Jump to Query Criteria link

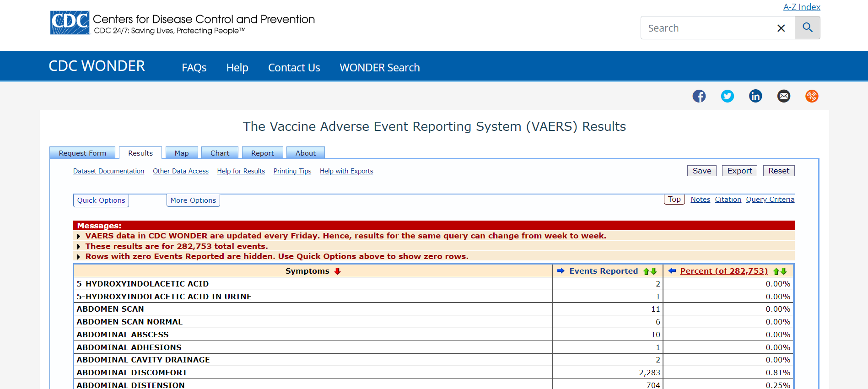pyautogui.click(x=770, y=200)
